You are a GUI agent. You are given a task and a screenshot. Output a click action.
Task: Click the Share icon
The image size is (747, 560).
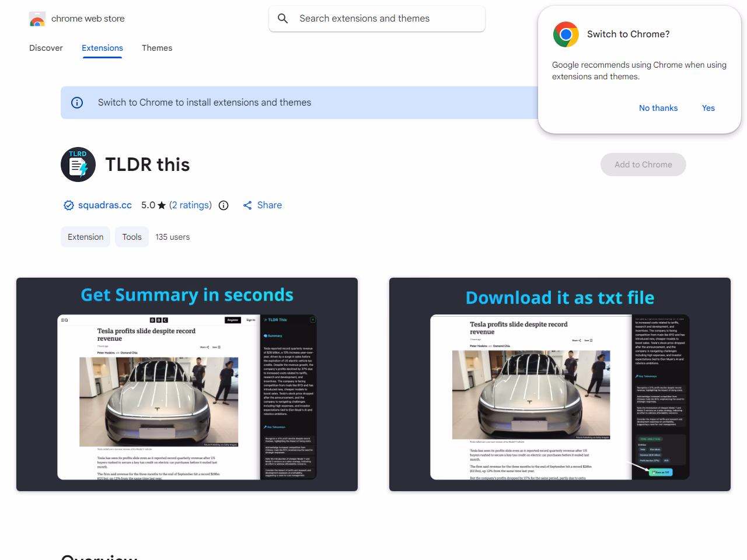tap(248, 205)
